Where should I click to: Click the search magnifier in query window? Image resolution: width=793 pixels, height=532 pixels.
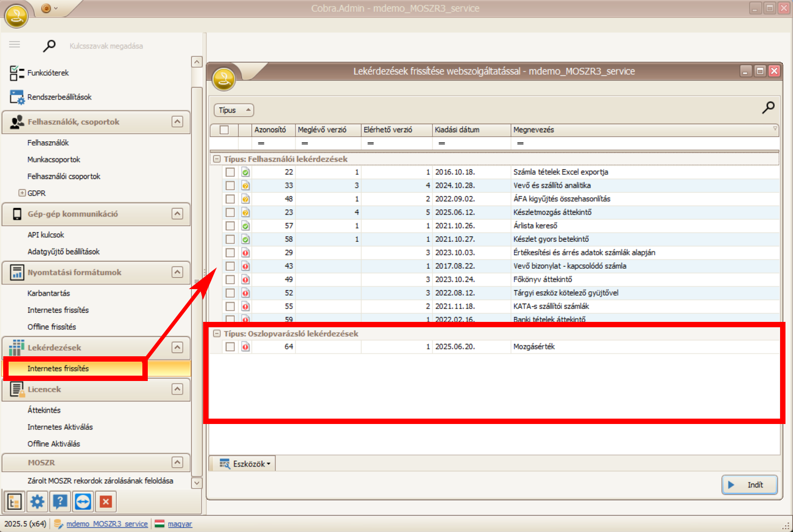(x=768, y=107)
